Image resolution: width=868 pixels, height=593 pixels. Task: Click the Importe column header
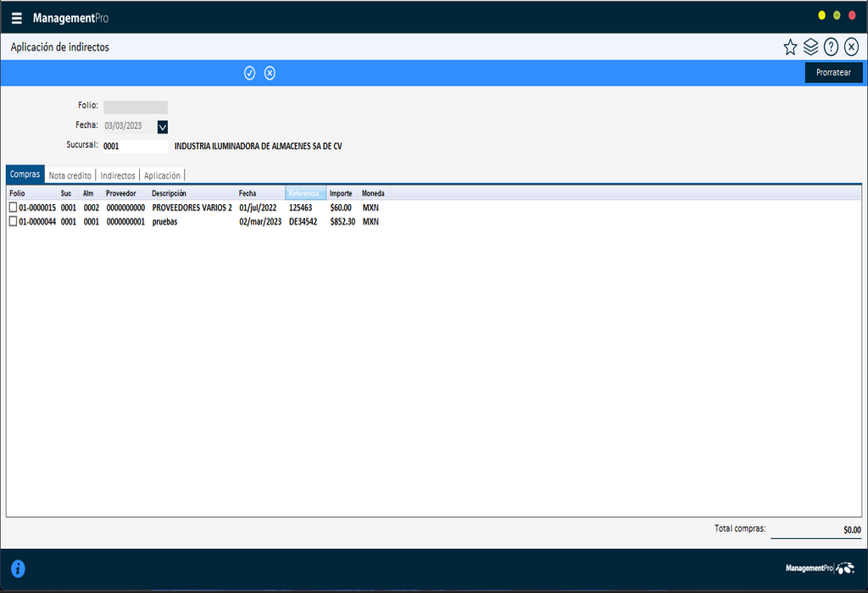click(341, 193)
